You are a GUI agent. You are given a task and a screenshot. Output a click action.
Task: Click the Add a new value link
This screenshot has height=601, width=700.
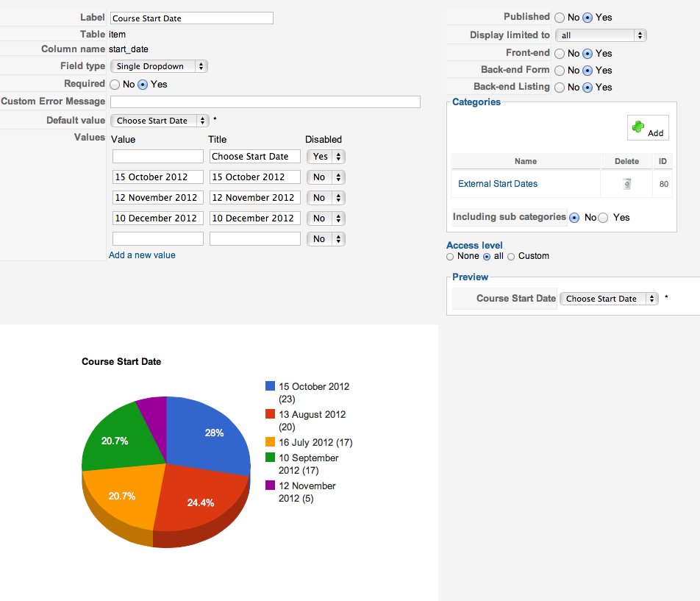point(142,255)
